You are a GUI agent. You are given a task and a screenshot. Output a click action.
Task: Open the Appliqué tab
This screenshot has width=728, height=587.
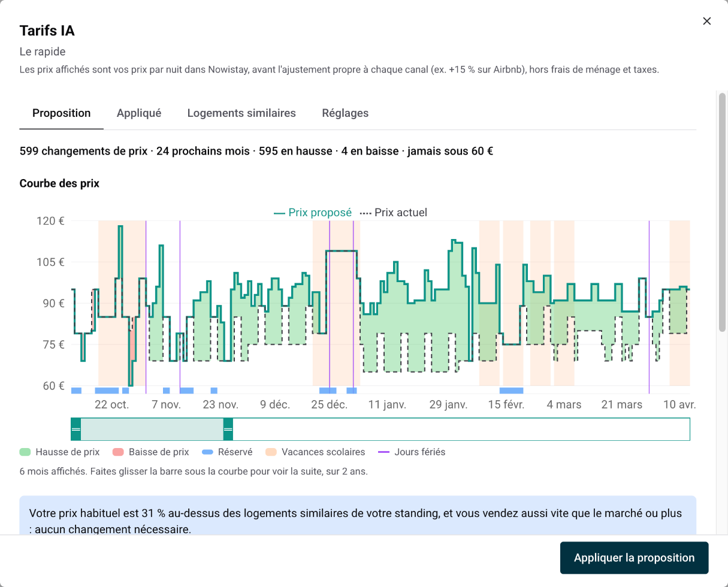click(139, 113)
